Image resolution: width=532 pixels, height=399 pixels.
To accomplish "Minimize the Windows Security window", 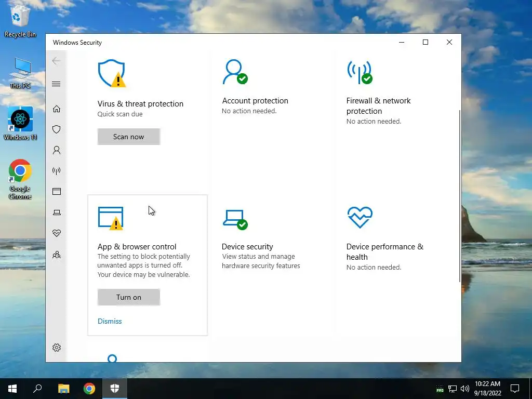I will (402, 42).
